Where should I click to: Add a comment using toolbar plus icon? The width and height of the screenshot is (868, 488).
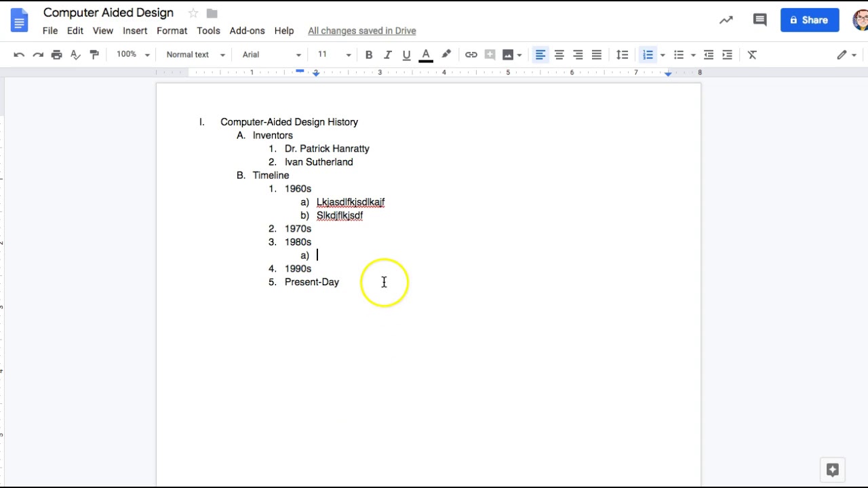pyautogui.click(x=490, y=55)
